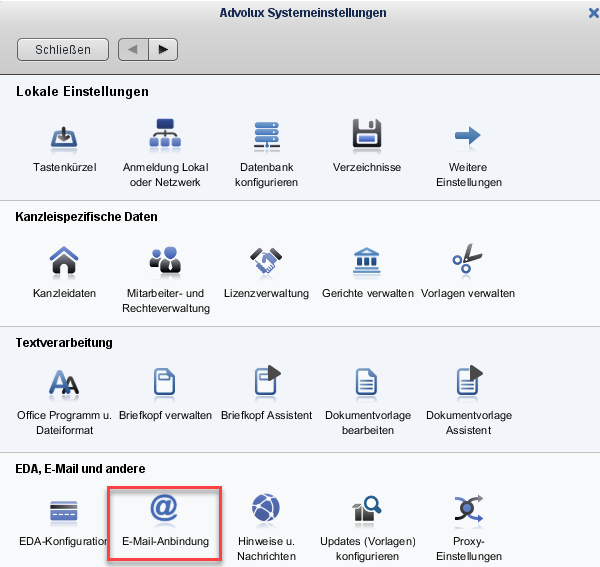Open Weitere Einstellungen arrow icon
The width and height of the screenshot is (600, 567).
tap(468, 135)
